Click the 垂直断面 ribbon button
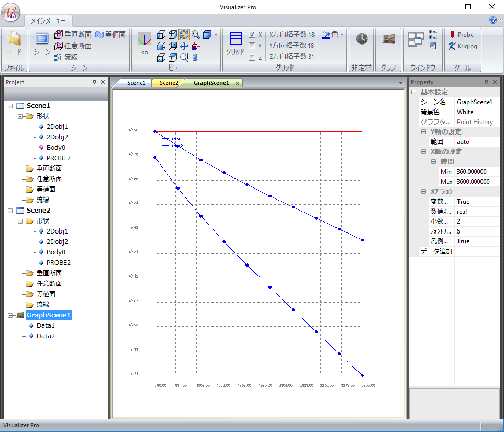The image size is (504, 432). (73, 35)
